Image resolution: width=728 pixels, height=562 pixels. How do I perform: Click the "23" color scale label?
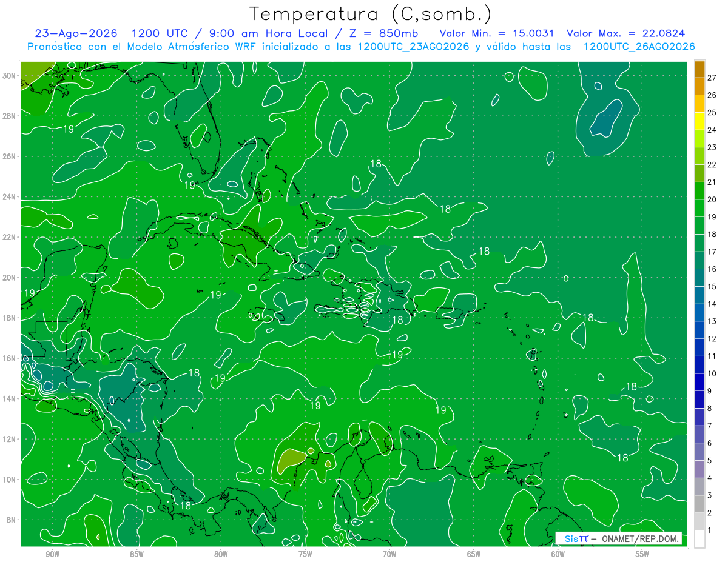click(712, 147)
